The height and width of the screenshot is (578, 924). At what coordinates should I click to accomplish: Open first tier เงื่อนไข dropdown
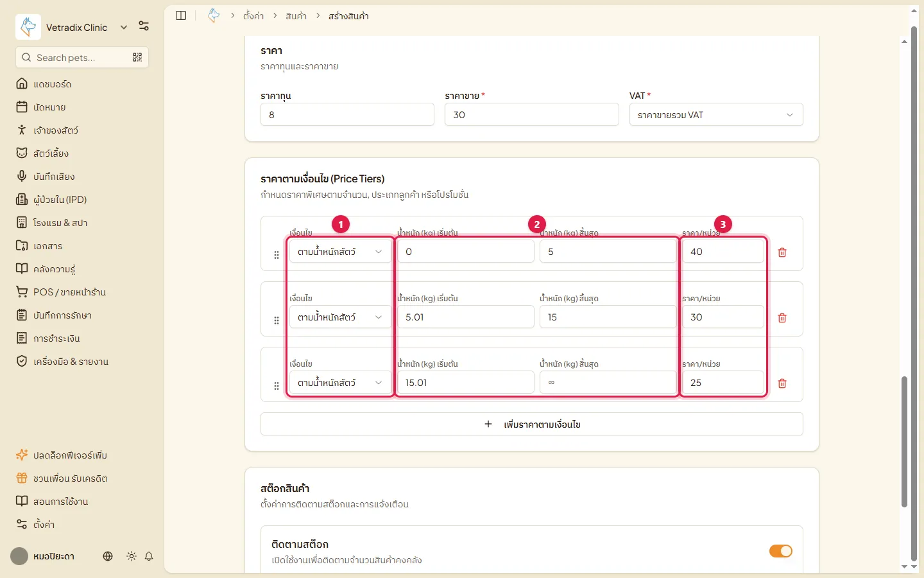tap(340, 252)
